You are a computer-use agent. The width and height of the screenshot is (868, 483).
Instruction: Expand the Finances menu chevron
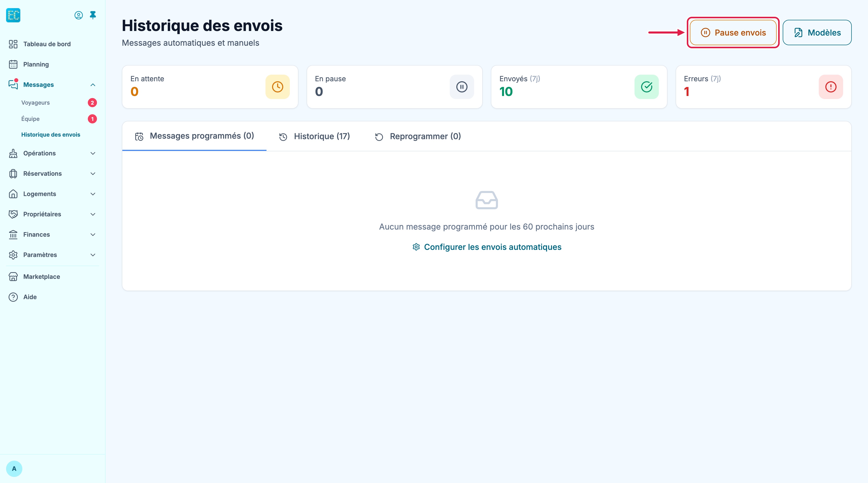coord(93,235)
